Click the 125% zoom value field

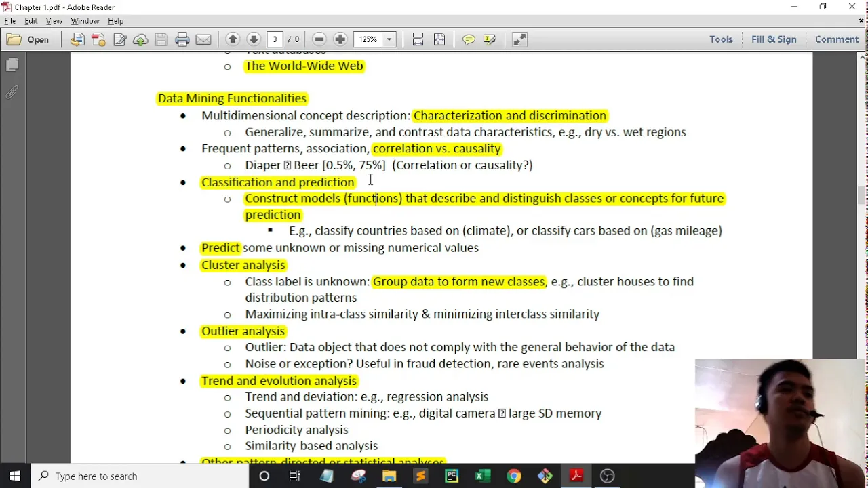368,39
